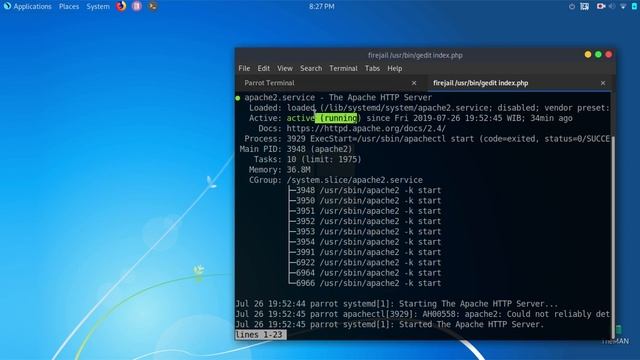The height and width of the screenshot is (360, 640).
Task: Click the /system.slice/apache2.service CGroup path
Action: tap(354, 180)
